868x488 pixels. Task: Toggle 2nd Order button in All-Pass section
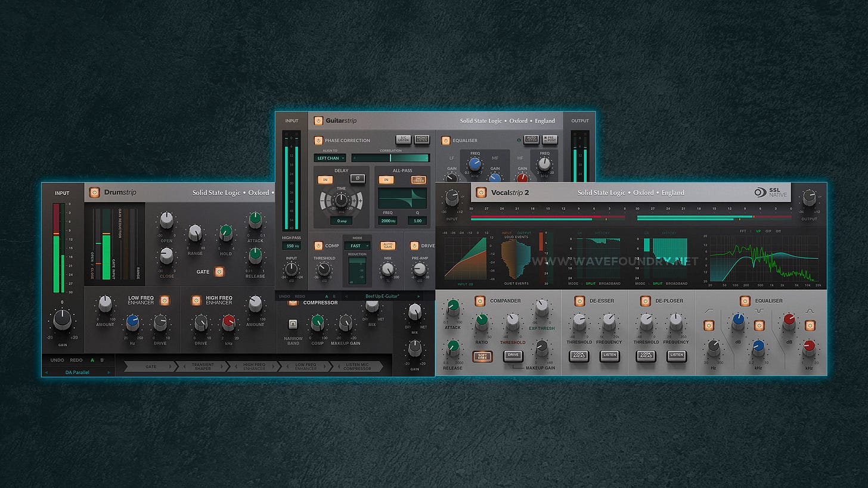(x=418, y=179)
